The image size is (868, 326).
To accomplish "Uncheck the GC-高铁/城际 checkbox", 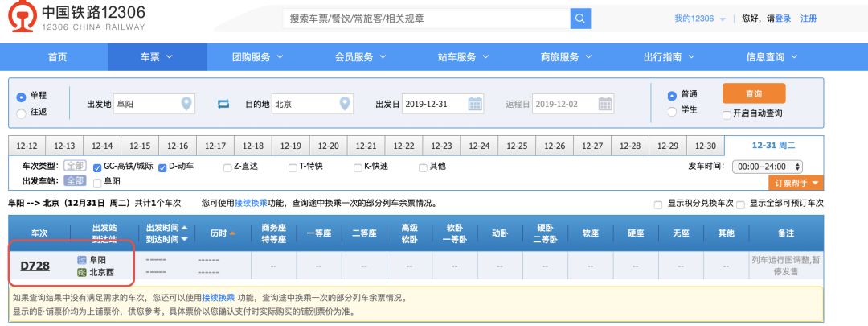I will [97, 168].
